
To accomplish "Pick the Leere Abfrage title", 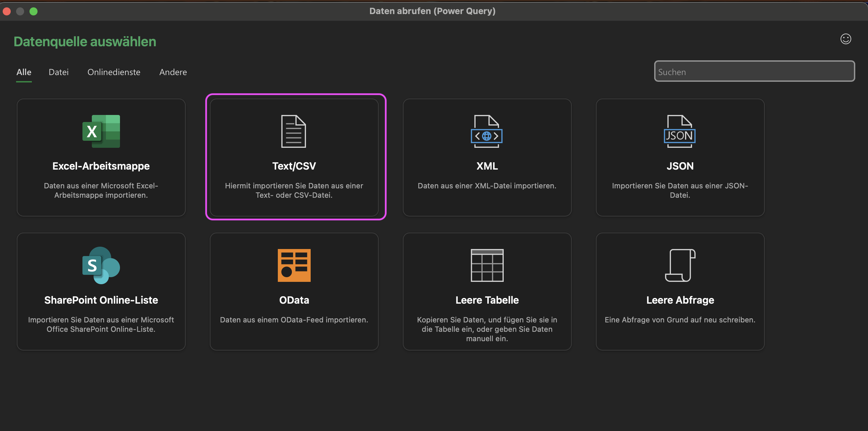I will [680, 300].
